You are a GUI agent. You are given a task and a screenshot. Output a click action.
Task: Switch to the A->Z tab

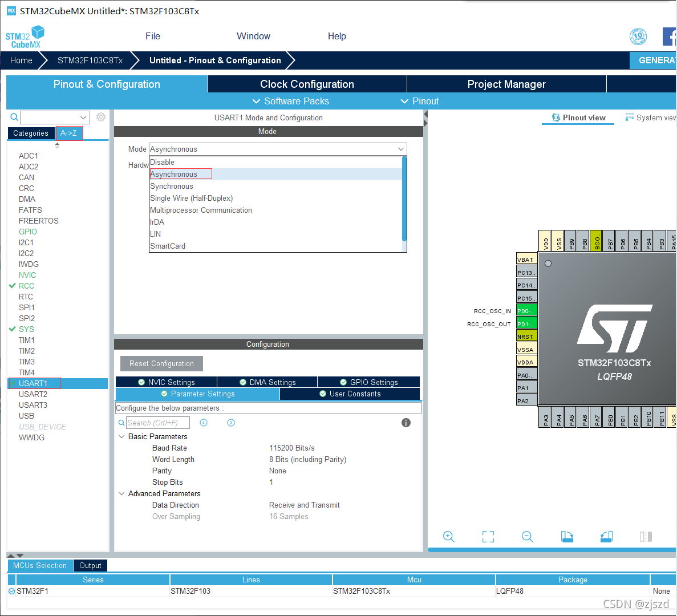[x=68, y=133]
